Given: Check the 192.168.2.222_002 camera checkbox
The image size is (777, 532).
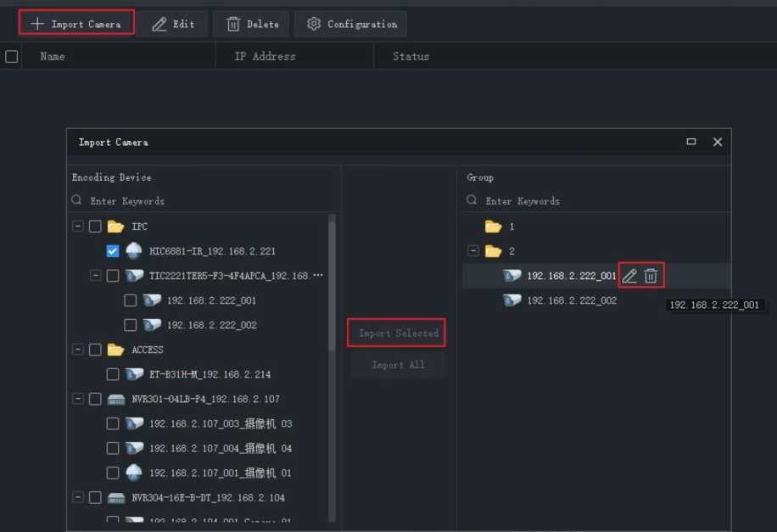Looking at the screenshot, I should (x=130, y=325).
